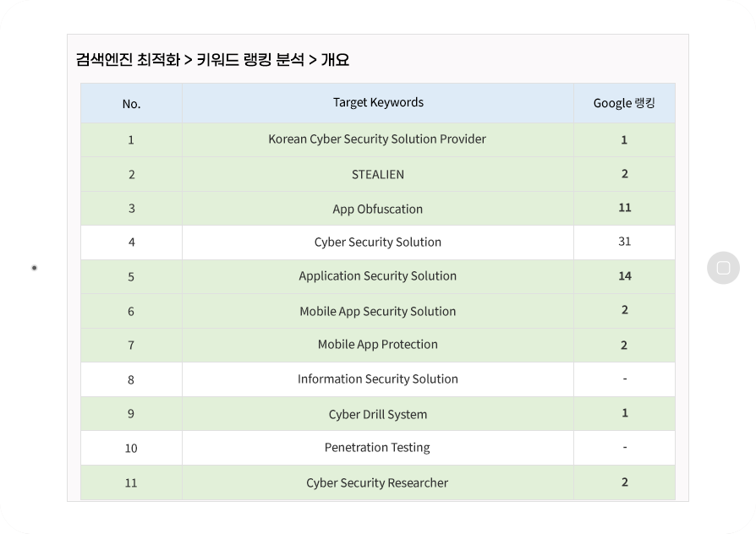Click the Google ranking for Mobile App Protection
Image resolution: width=756 pixels, height=534 pixels.
pyautogui.click(x=624, y=345)
